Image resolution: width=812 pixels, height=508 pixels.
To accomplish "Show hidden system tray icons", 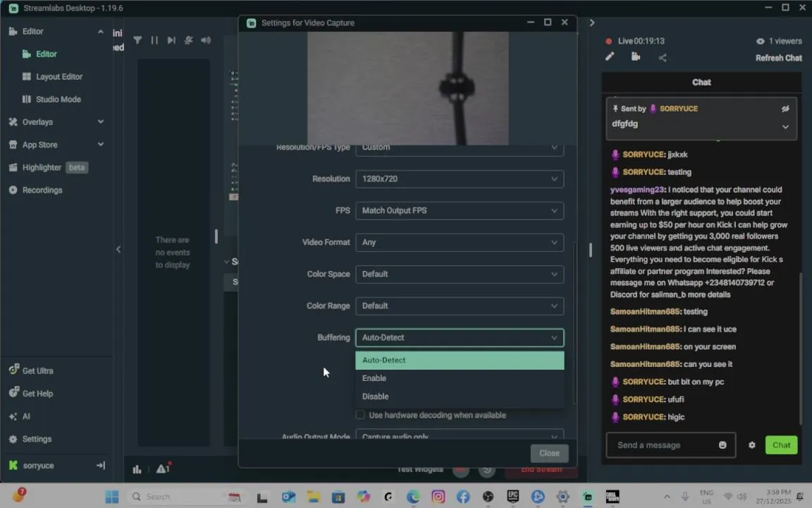I will pyautogui.click(x=667, y=497).
